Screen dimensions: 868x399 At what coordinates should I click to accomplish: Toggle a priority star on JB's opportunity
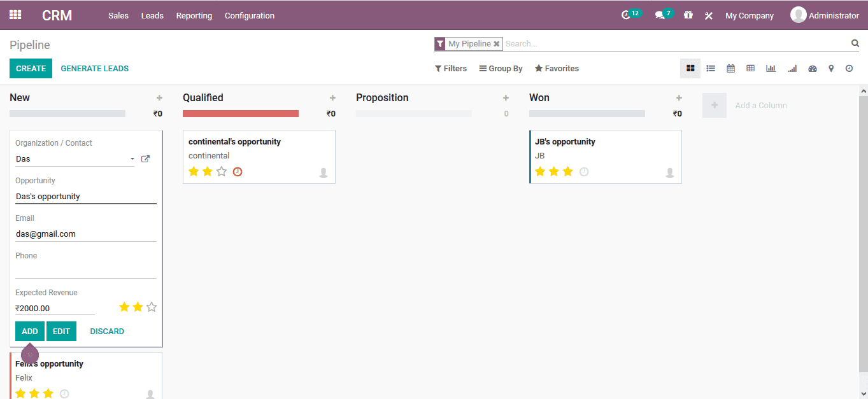(567, 171)
